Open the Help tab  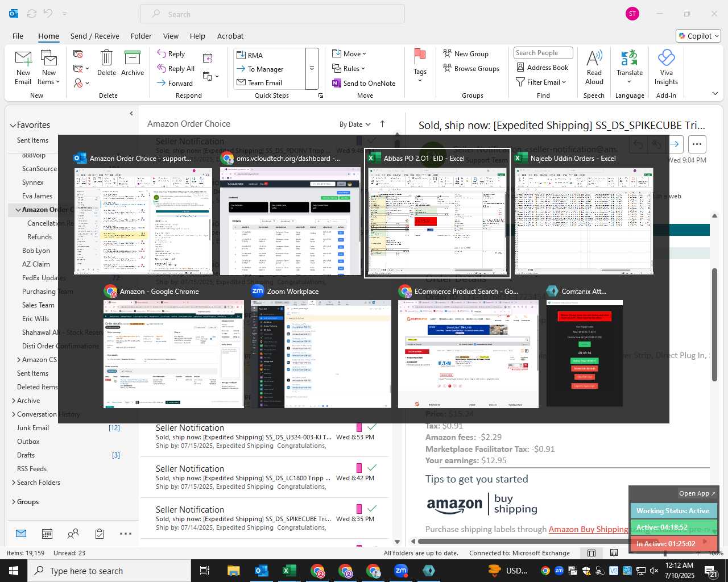197,36
